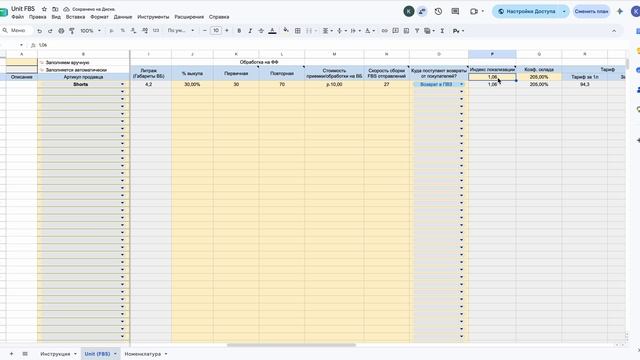Viewport: 640px width, 360px height.
Task: Add a new sheet with plus
Action: click(x=11, y=354)
